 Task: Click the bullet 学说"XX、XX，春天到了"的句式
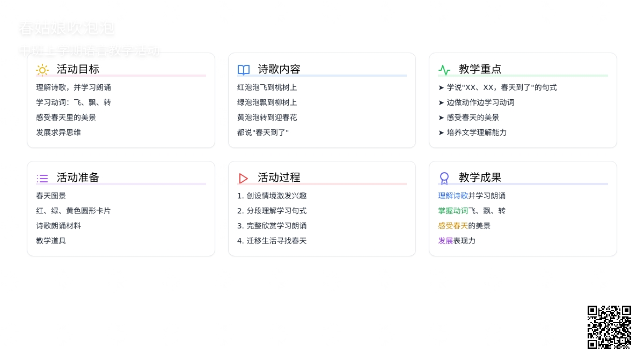coord(497,87)
